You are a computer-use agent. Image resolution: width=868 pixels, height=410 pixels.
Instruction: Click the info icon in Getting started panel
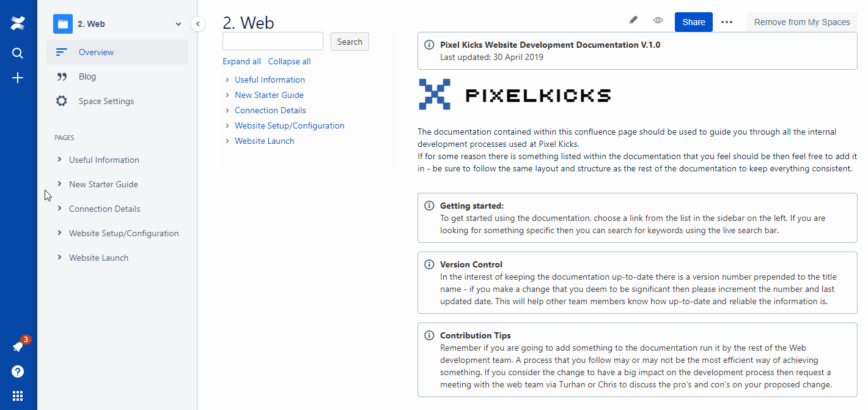click(429, 206)
